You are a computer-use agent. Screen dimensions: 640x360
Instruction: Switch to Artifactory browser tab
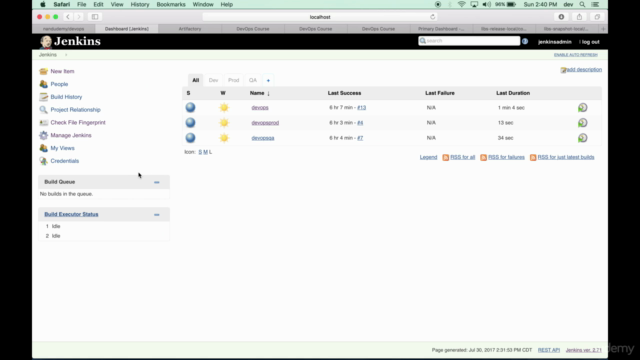click(190, 29)
